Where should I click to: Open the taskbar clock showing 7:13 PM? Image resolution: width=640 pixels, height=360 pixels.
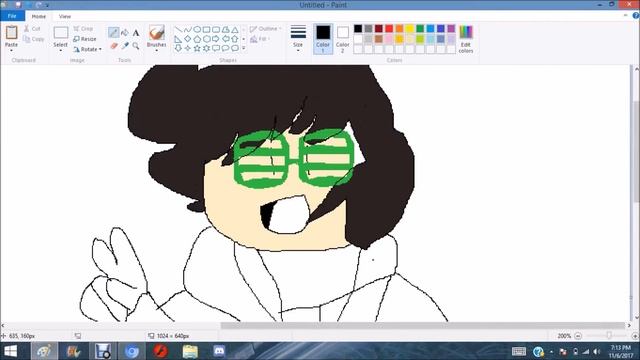click(x=620, y=351)
